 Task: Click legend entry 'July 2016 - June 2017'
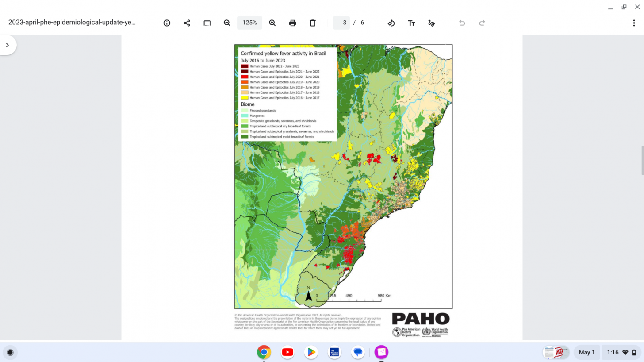(x=284, y=98)
